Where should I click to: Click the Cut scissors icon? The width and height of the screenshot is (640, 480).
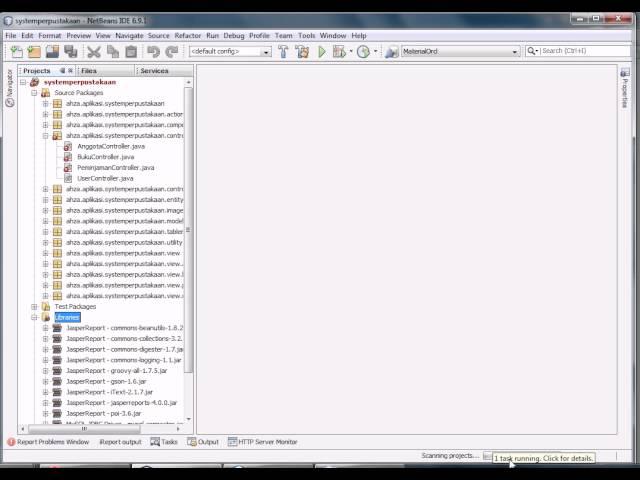pyautogui.click(x=94, y=52)
